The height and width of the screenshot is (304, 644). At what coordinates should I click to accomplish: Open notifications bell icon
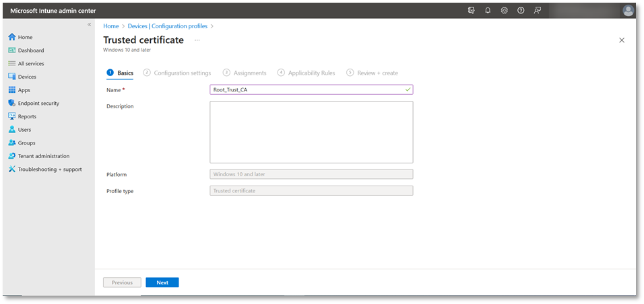coord(488,11)
